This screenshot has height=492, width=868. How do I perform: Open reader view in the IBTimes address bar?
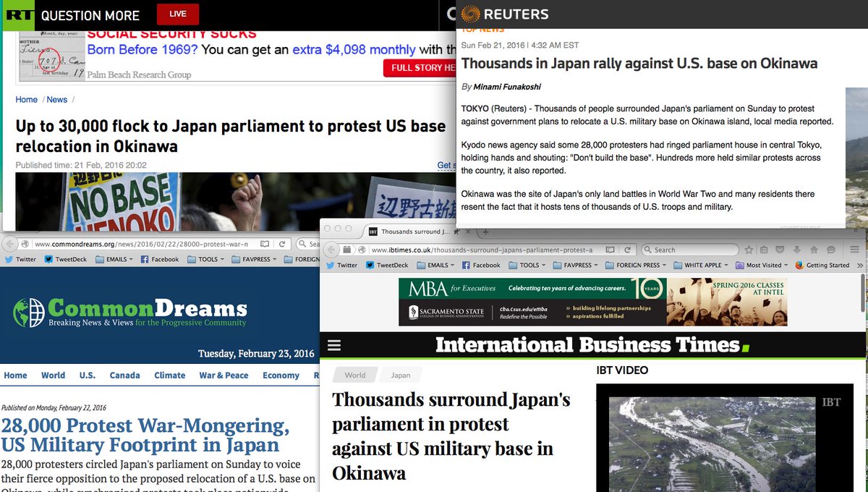click(610, 250)
